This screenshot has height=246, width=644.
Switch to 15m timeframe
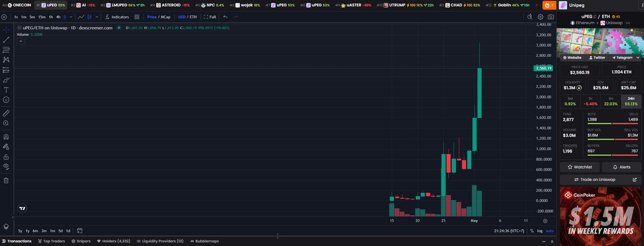point(42,17)
